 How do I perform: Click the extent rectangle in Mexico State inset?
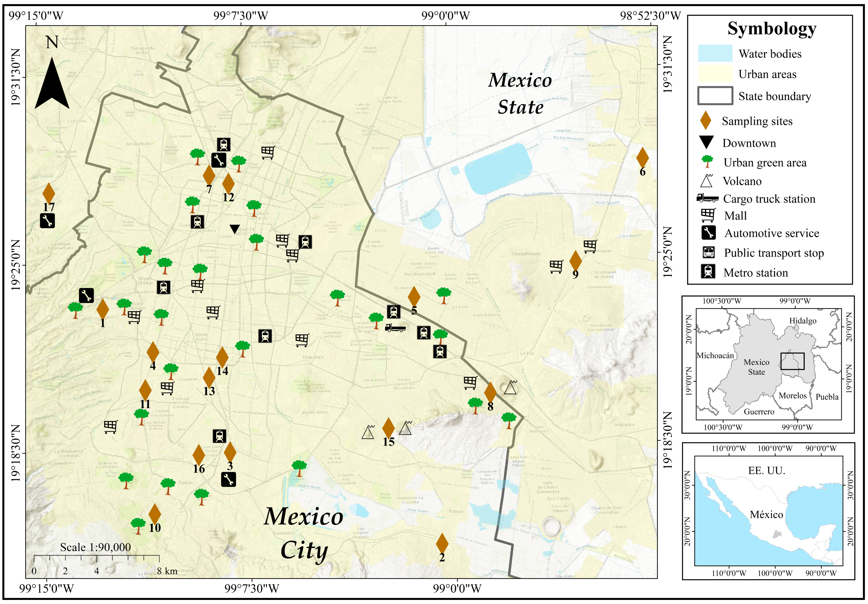point(792,361)
